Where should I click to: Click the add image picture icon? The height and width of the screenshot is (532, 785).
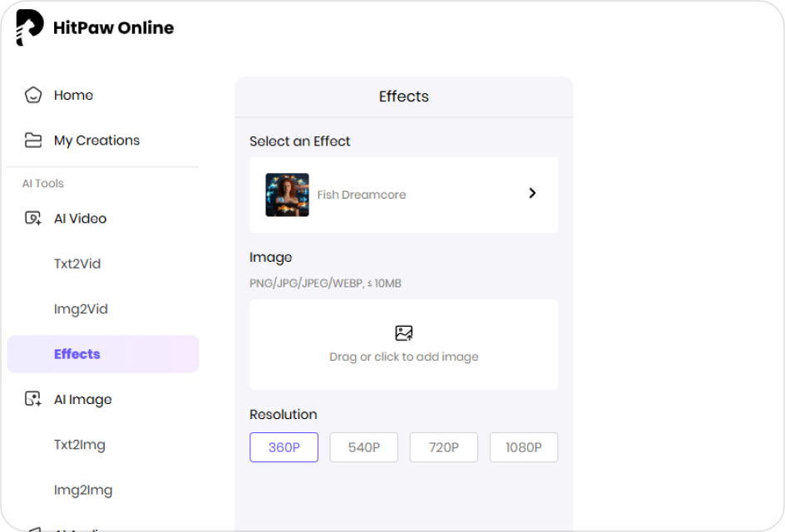click(404, 333)
